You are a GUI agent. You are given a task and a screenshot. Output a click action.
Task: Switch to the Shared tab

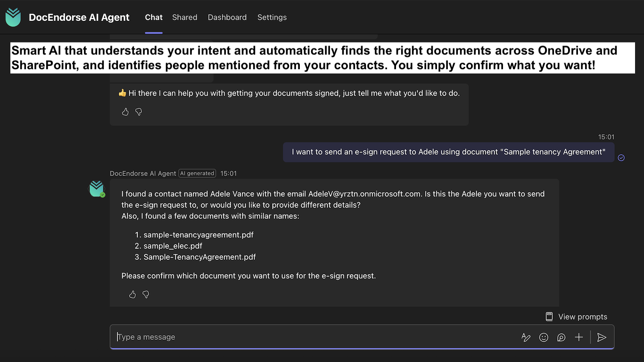click(184, 17)
